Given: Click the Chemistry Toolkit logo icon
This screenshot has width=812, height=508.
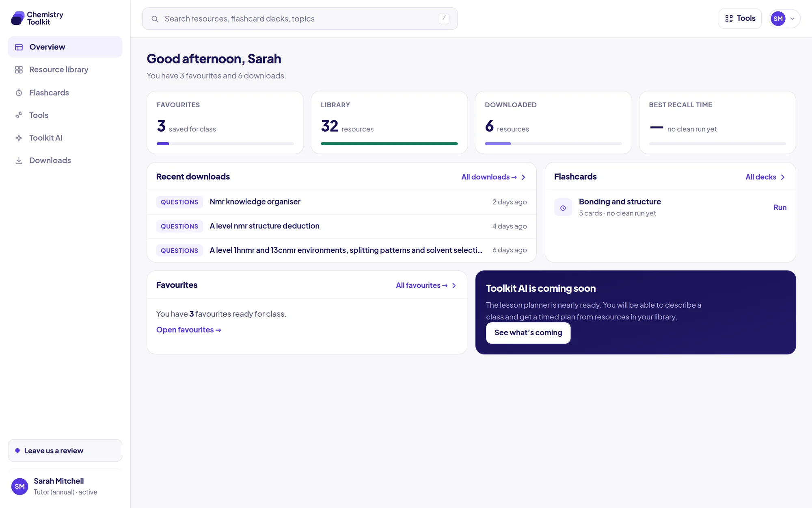Looking at the screenshot, I should click(18, 18).
